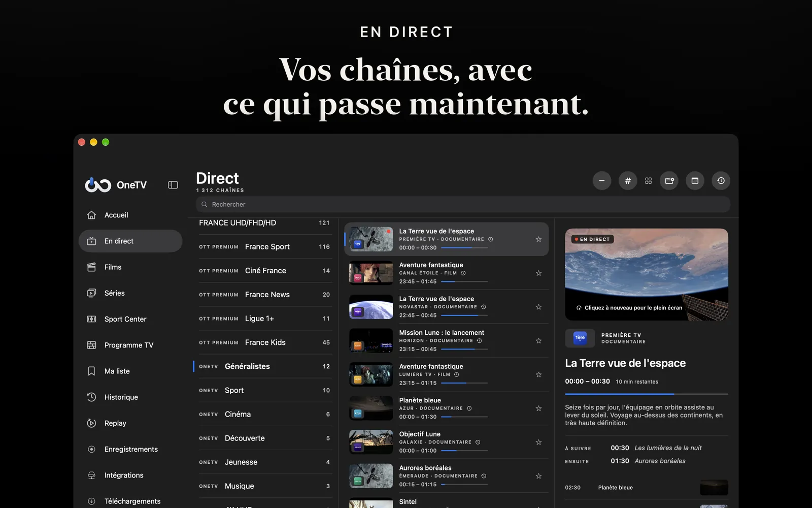Click the Première TV logo in details
Screen dimensions: 812x508
click(580, 338)
